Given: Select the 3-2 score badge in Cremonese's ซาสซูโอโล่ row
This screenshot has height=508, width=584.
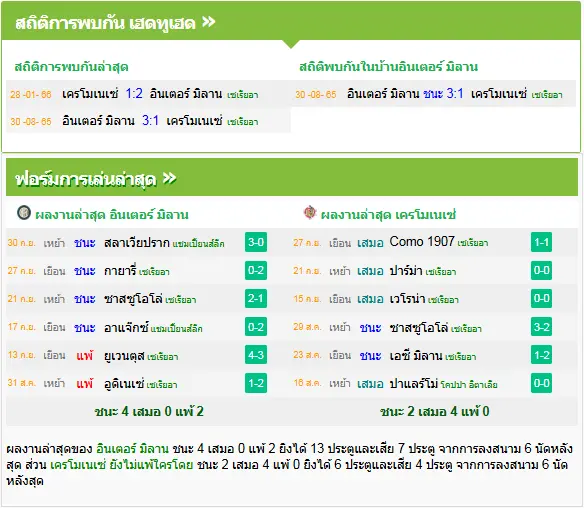Looking at the screenshot, I should click(x=542, y=327).
